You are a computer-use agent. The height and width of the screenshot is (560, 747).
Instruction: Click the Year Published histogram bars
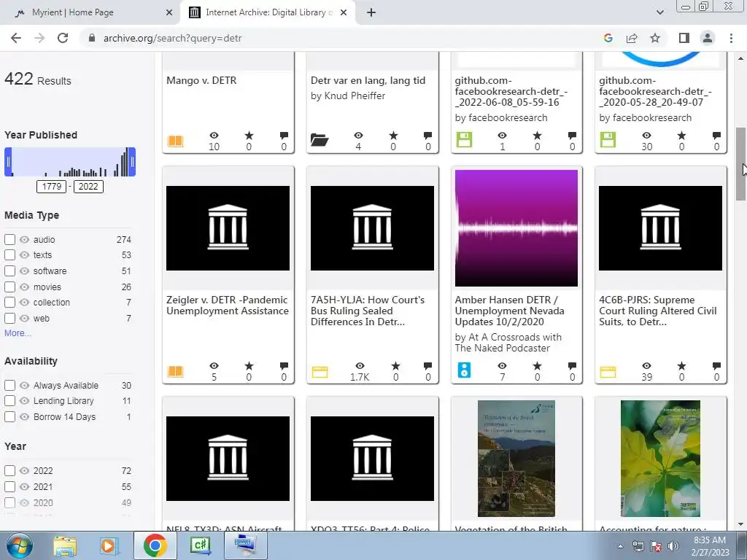point(70,162)
